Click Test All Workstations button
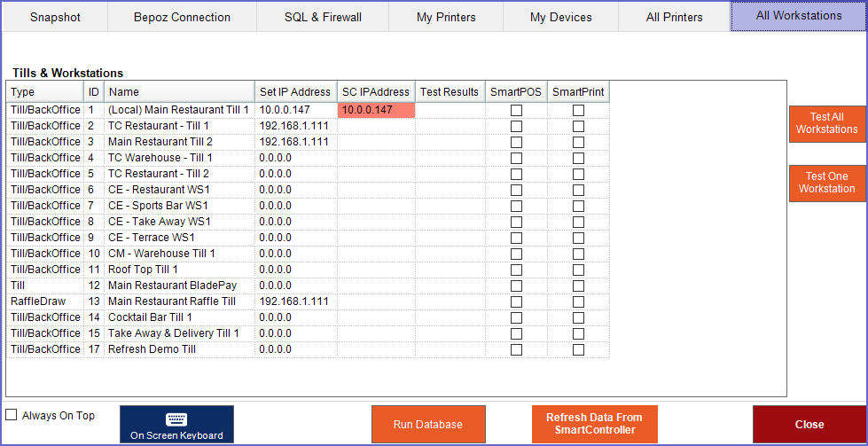Screen dimensions: 868x446 click(x=826, y=123)
